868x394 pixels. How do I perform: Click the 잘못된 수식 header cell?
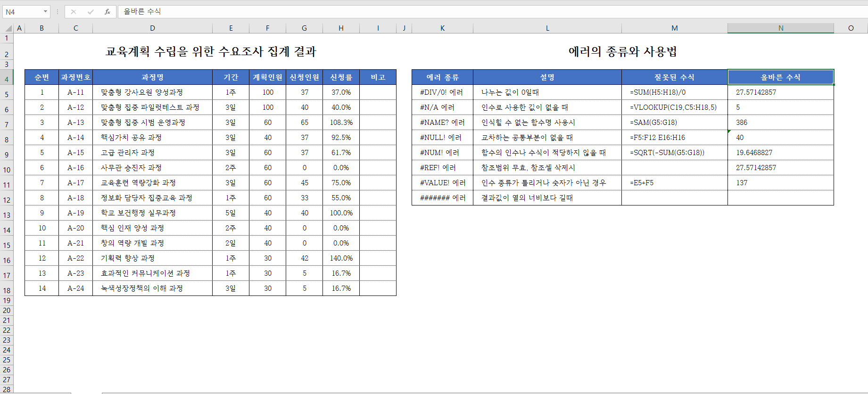click(675, 77)
